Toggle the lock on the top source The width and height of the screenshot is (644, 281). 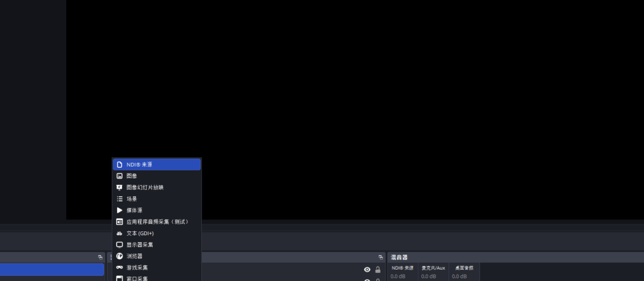pos(378,270)
